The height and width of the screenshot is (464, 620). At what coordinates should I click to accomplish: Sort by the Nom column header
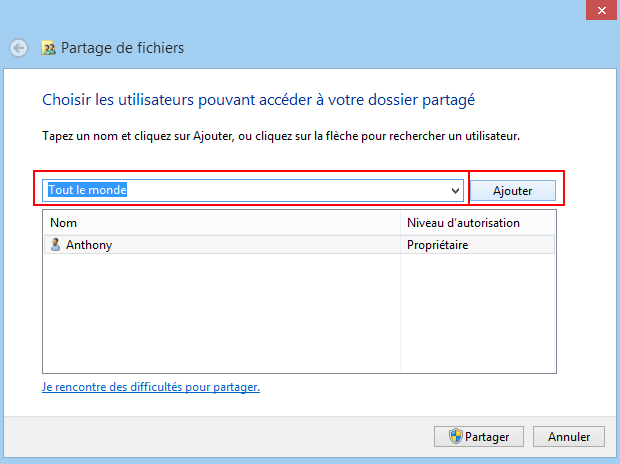(222, 223)
